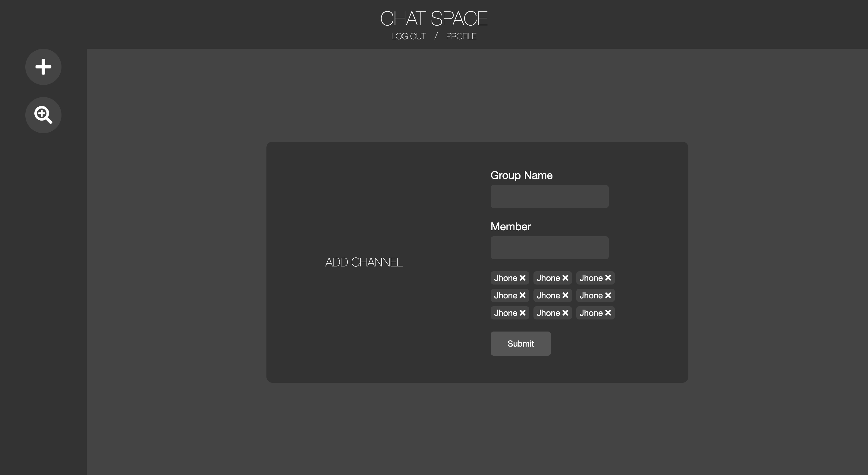The height and width of the screenshot is (475, 868).
Task: Remove the first Jhone member chip
Action: [x=523, y=278]
